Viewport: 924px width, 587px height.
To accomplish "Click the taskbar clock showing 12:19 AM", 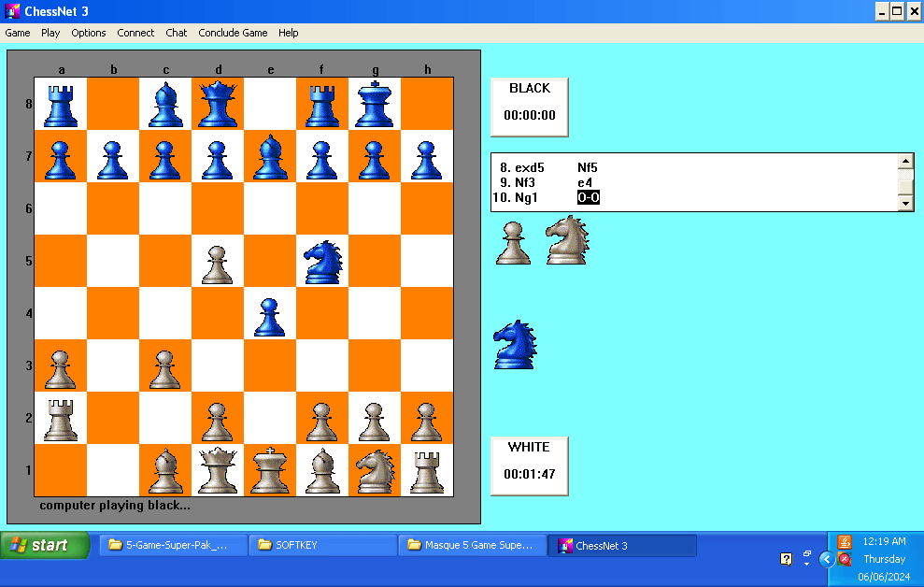I will coord(884,541).
